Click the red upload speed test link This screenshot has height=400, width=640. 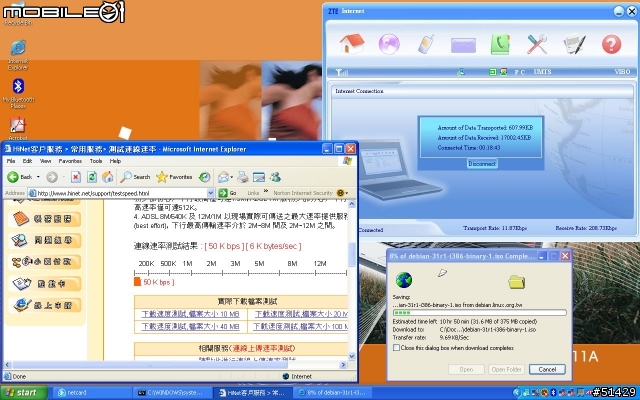point(263,348)
